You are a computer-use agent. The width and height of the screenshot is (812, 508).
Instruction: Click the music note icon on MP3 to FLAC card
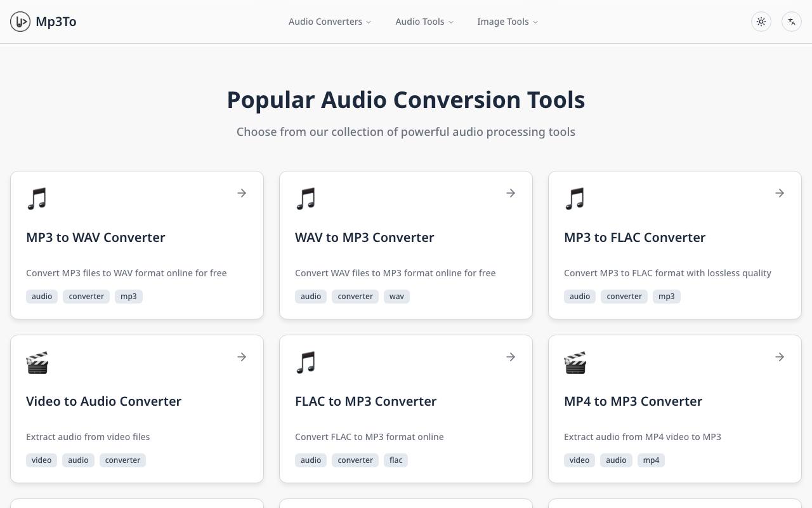(x=575, y=199)
